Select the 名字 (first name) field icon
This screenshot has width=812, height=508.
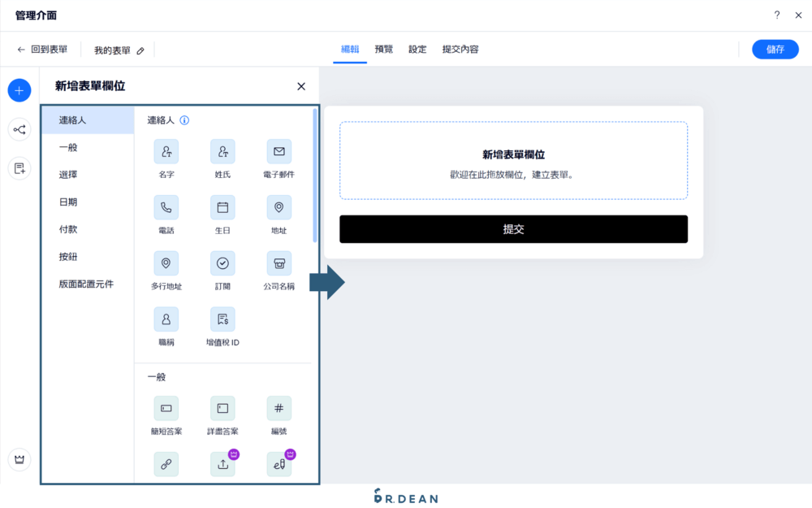point(166,151)
